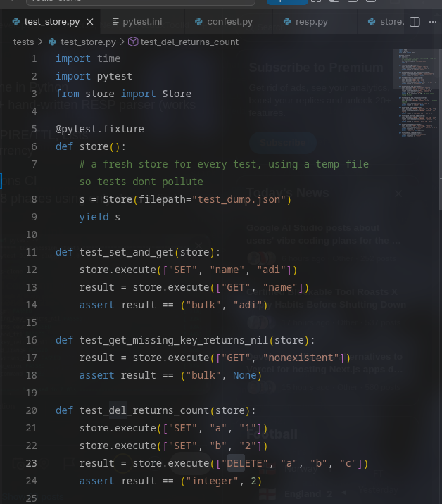Image resolution: width=442 pixels, height=504 pixels.
Task: Select the test_store.py tab
Action: pyautogui.click(x=52, y=22)
